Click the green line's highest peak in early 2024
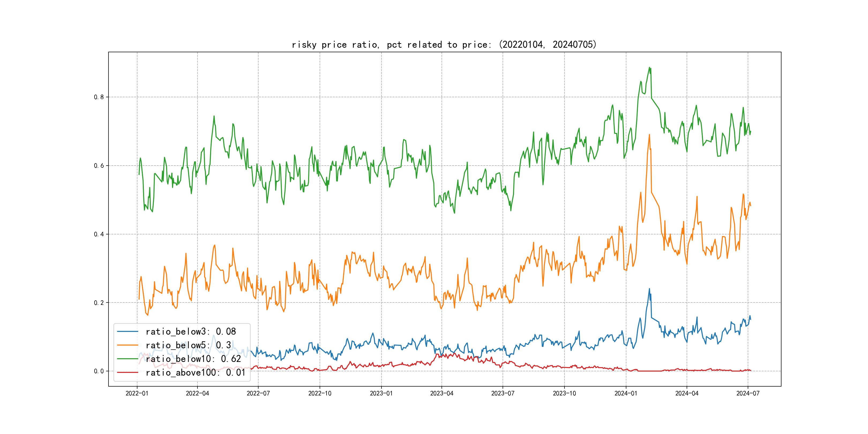This screenshot has width=868, height=434. [x=649, y=68]
